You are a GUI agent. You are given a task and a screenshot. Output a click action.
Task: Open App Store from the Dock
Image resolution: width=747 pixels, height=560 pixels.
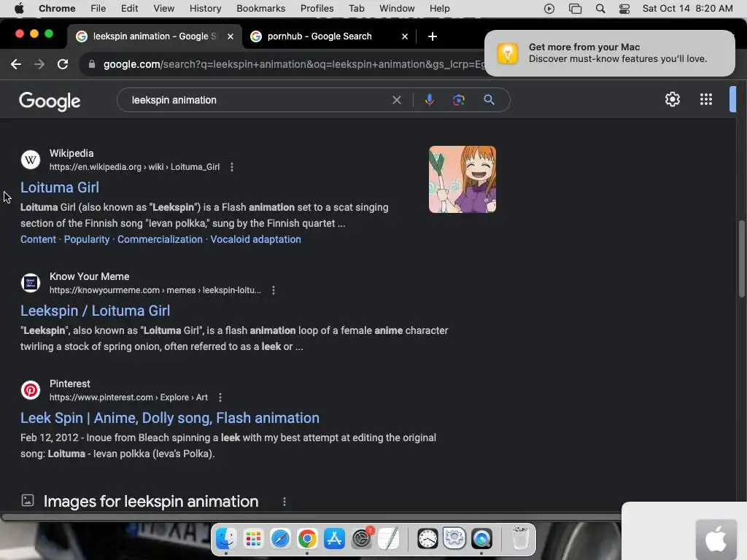(x=334, y=539)
